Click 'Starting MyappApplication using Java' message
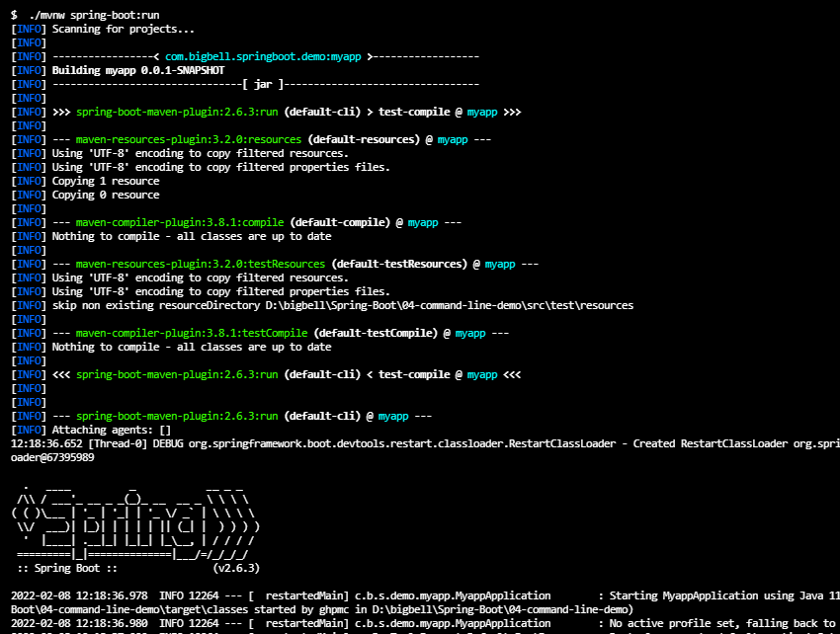The height and width of the screenshot is (634, 840). pyautogui.click(x=716, y=596)
